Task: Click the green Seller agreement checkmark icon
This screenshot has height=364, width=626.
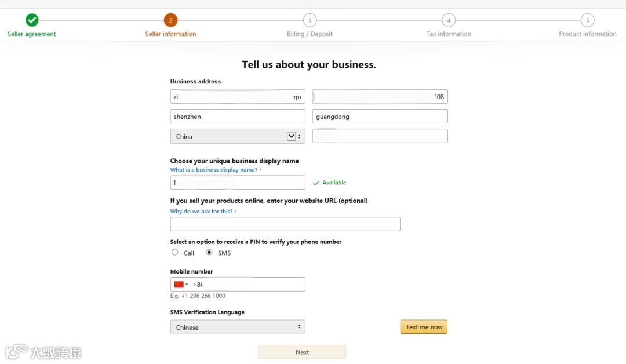Action: pyautogui.click(x=32, y=20)
